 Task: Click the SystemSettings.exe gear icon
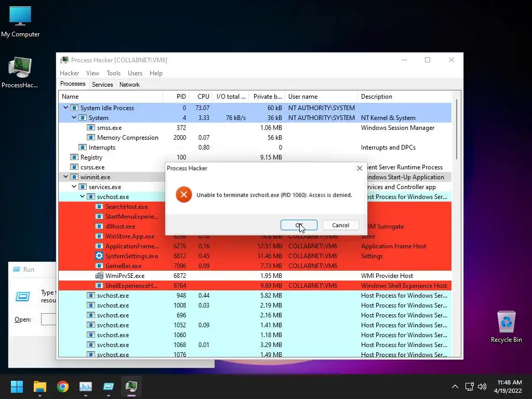[99, 256]
